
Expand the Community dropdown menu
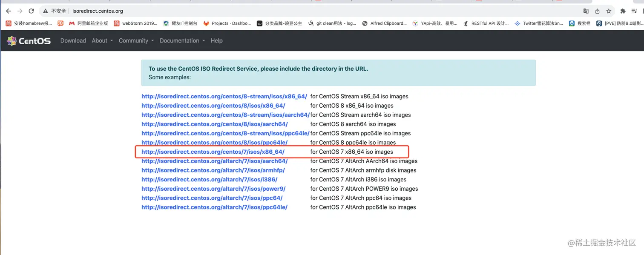point(136,41)
